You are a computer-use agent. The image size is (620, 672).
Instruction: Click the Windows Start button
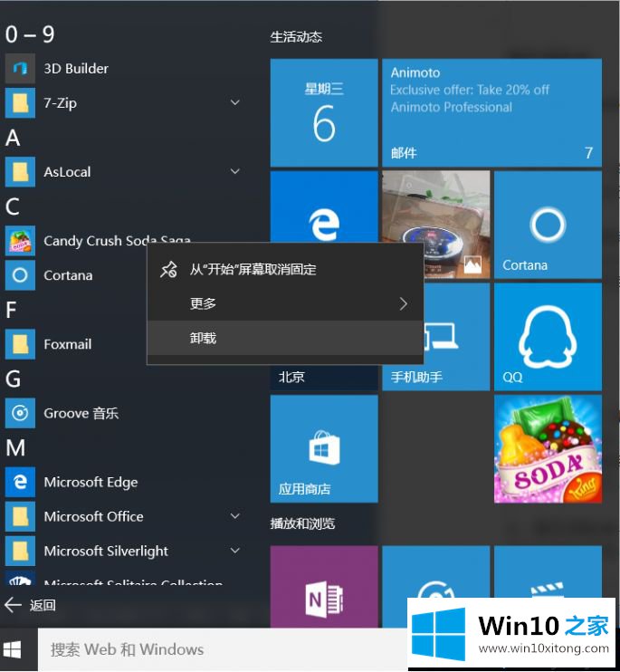[12, 649]
